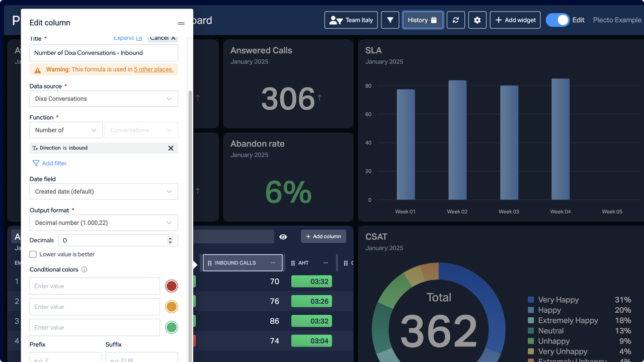Open the Created date (default) dropdown
Viewport: 644px width, 362px height.
coord(104,192)
